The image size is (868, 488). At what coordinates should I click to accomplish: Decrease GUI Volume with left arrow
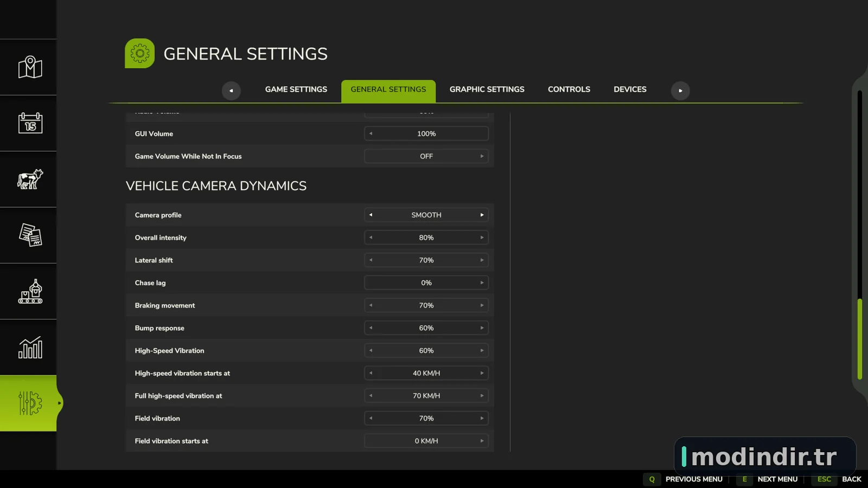371,133
